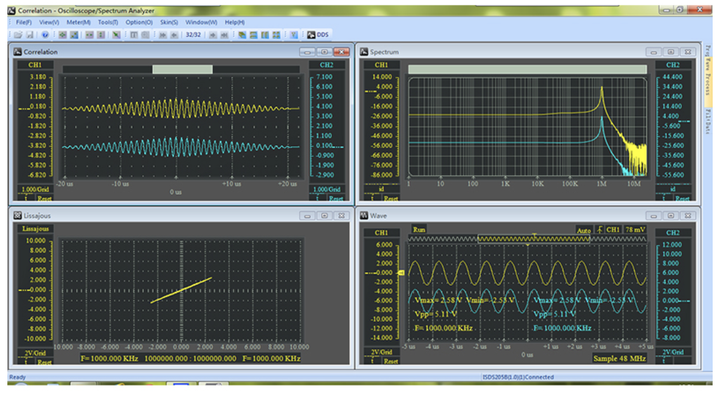Click the Correlation window title icon
Image resolution: width=720 pixels, height=395 pixels.
point(18,52)
